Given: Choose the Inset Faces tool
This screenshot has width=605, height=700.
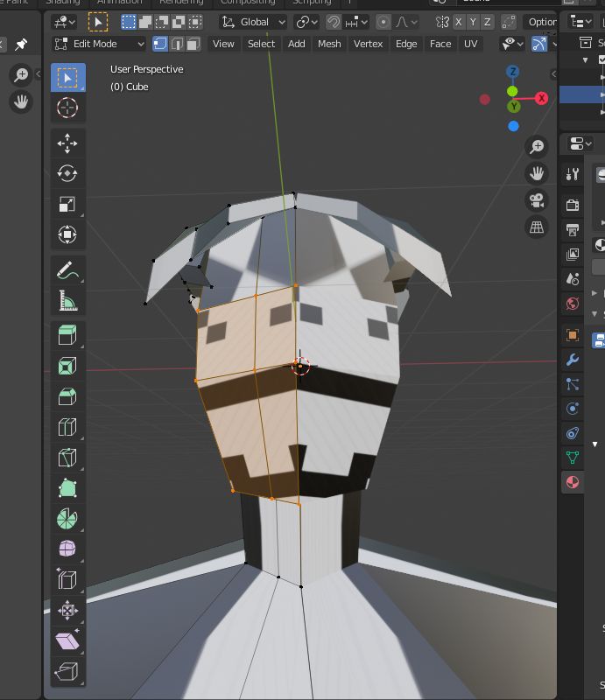Looking at the screenshot, I should pyautogui.click(x=67, y=366).
